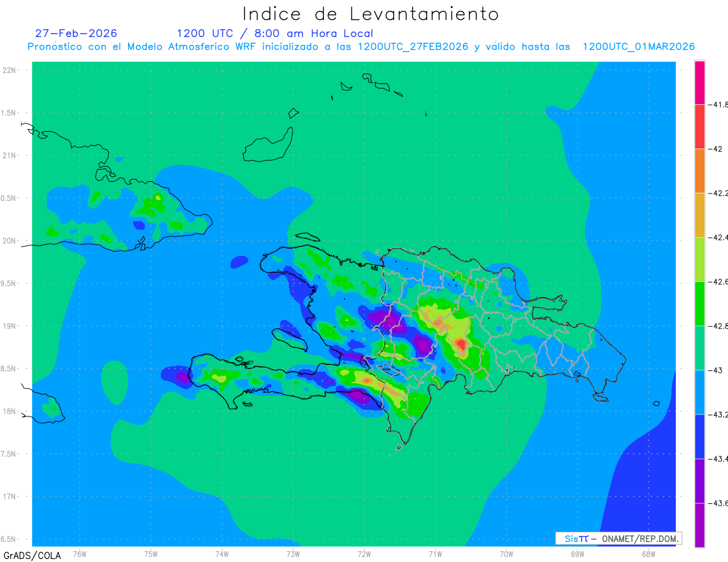
Task: Click the colorbar value "-42.8"
Action: [718, 326]
